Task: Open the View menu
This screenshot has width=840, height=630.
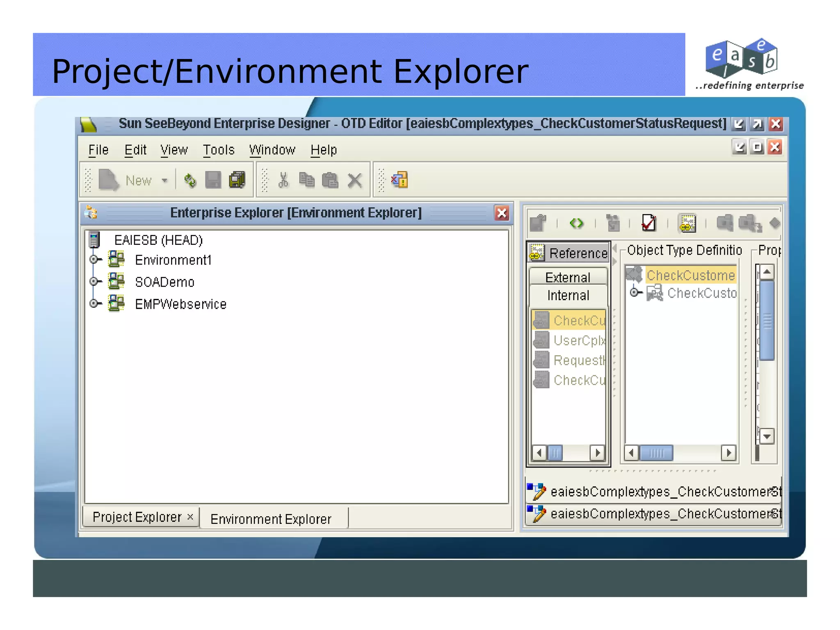Action: 174,150
